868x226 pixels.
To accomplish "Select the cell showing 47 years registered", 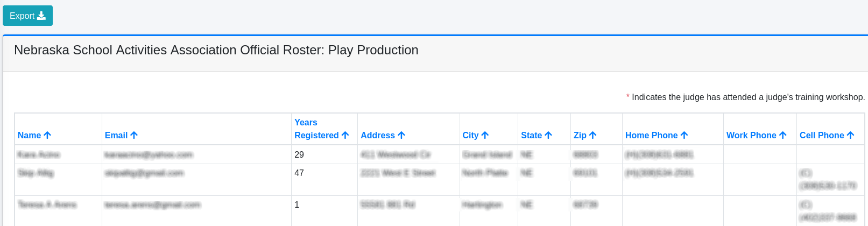I will [x=299, y=173].
